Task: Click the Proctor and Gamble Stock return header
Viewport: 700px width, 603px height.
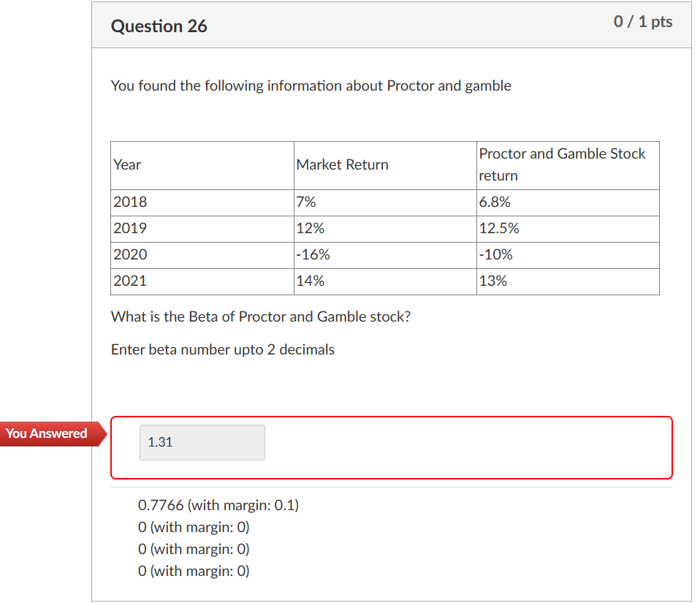Action: (x=562, y=164)
